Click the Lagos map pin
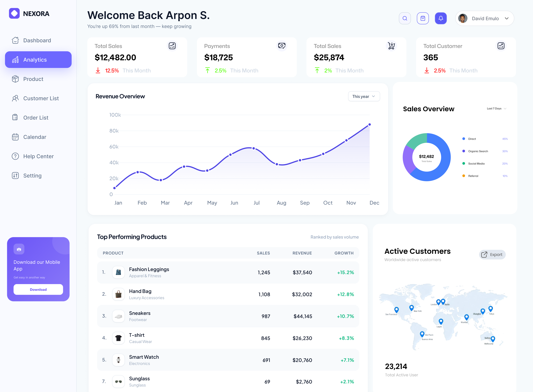The image size is (533, 392). 441,322
